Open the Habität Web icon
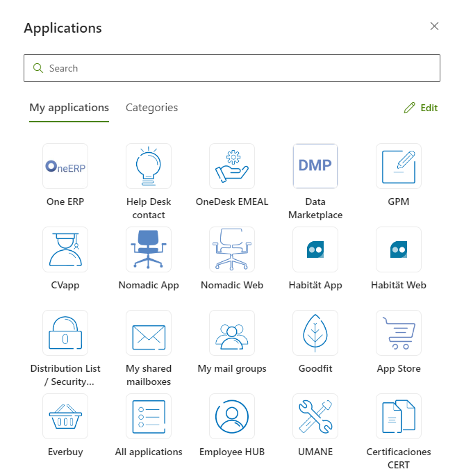This screenshot has height=476, width=464. 399,249
